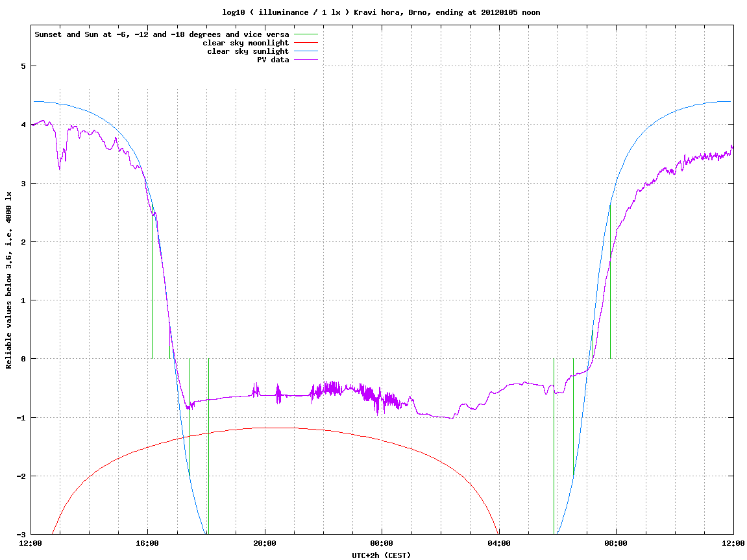Click y-axis tick label -1
The height and width of the screenshot is (560, 747).
point(21,418)
